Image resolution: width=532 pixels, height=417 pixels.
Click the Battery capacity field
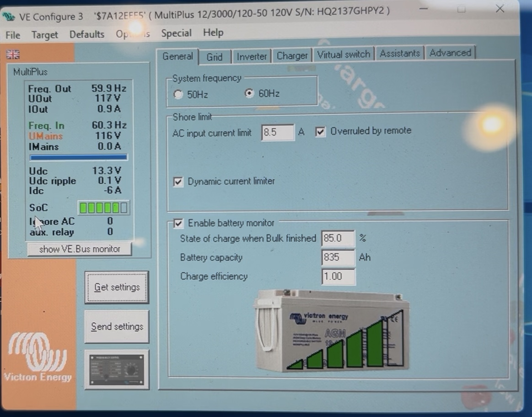point(338,257)
